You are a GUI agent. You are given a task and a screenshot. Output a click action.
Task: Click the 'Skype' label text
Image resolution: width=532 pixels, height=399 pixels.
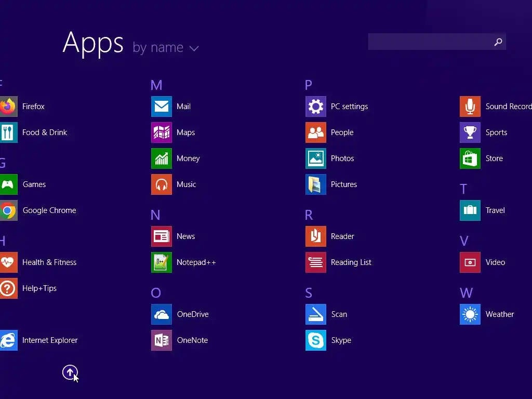click(x=341, y=341)
